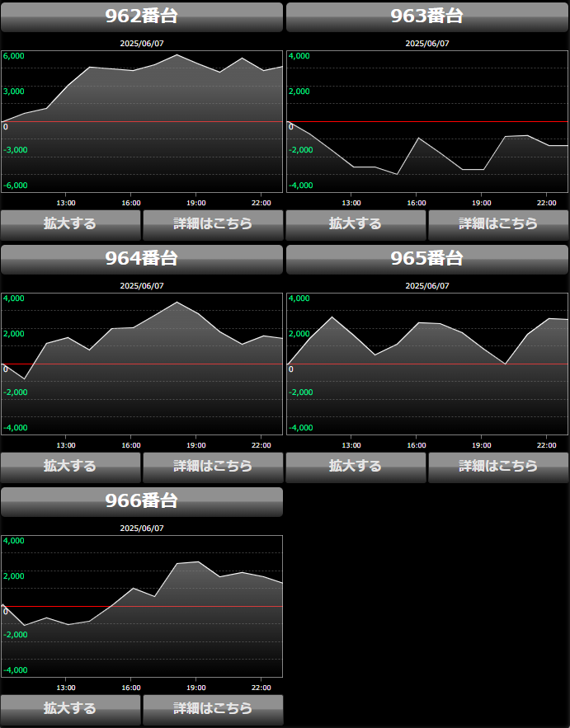Image resolution: width=570 pixels, height=728 pixels.
Task: Open the 962番台 header bar
Action: pyautogui.click(x=142, y=17)
